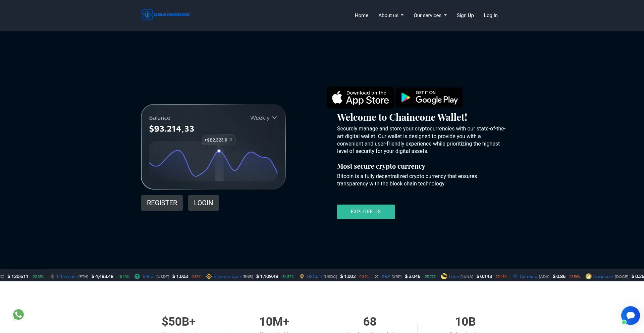Image resolution: width=644 pixels, height=333 pixels.
Task: Expand the About us dropdown menu
Action: [x=391, y=15]
